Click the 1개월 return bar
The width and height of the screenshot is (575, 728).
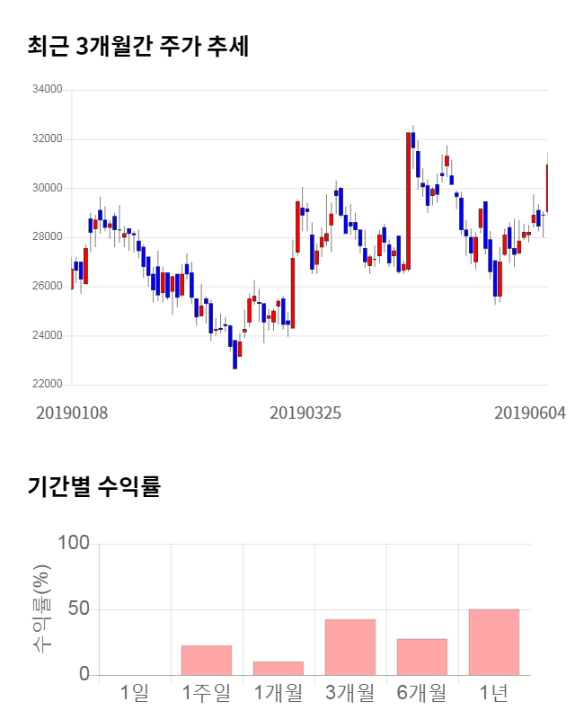coord(279,668)
